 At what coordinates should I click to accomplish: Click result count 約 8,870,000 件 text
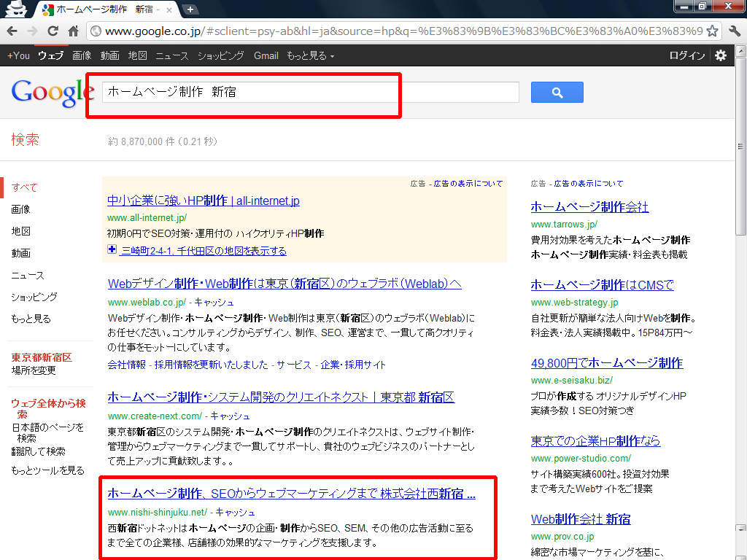pos(142,141)
